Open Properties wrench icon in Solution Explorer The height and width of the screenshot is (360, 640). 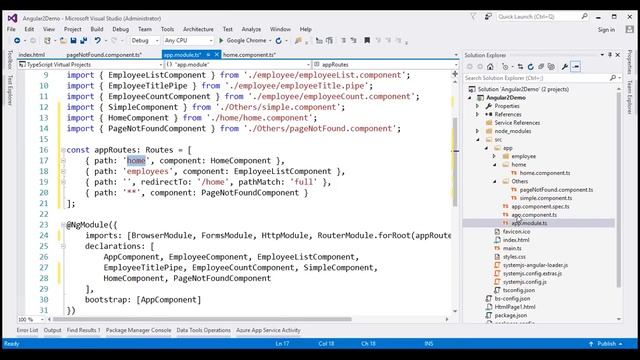pyautogui.click(x=565, y=67)
